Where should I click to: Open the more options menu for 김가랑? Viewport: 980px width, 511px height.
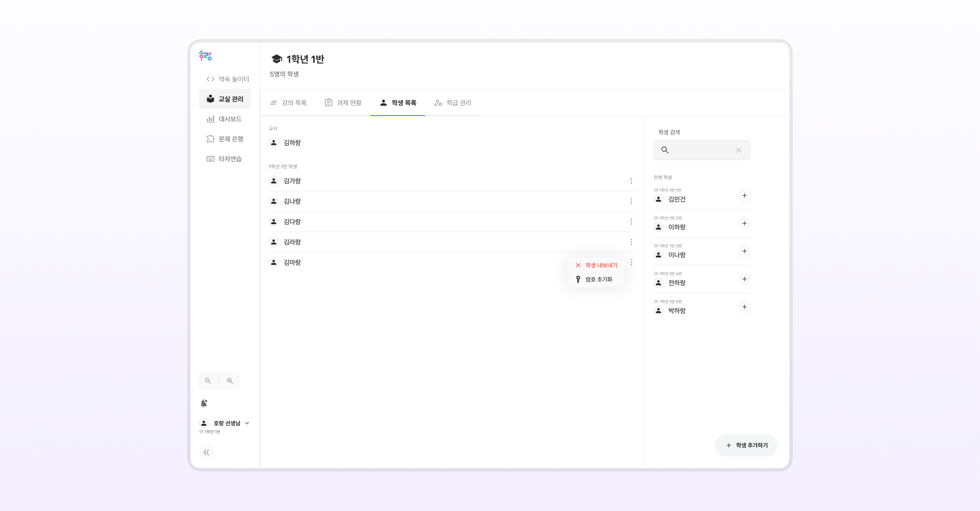[x=631, y=181]
